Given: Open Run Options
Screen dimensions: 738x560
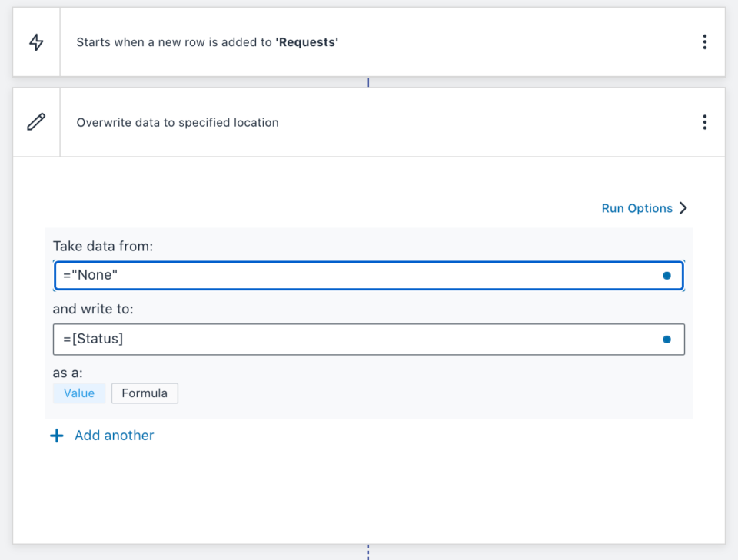Looking at the screenshot, I should coord(637,208).
